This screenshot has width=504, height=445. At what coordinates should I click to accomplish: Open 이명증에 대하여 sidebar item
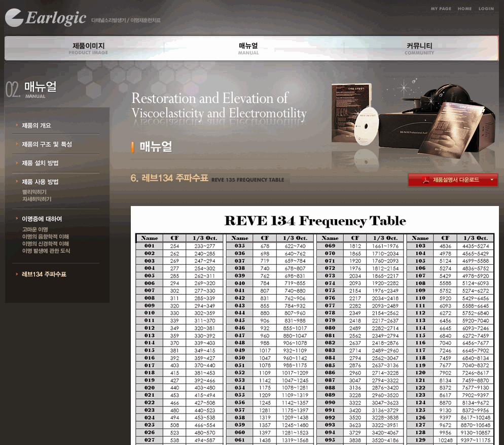42,219
